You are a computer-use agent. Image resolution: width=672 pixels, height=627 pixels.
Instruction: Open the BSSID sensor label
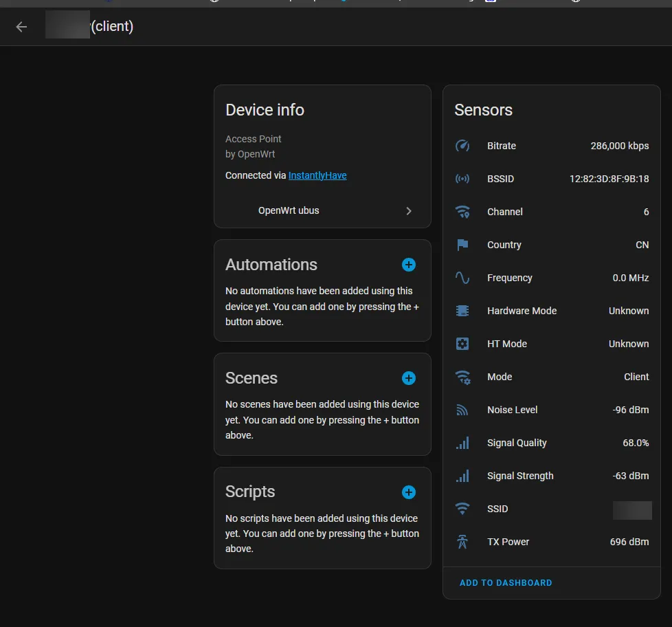tap(500, 179)
